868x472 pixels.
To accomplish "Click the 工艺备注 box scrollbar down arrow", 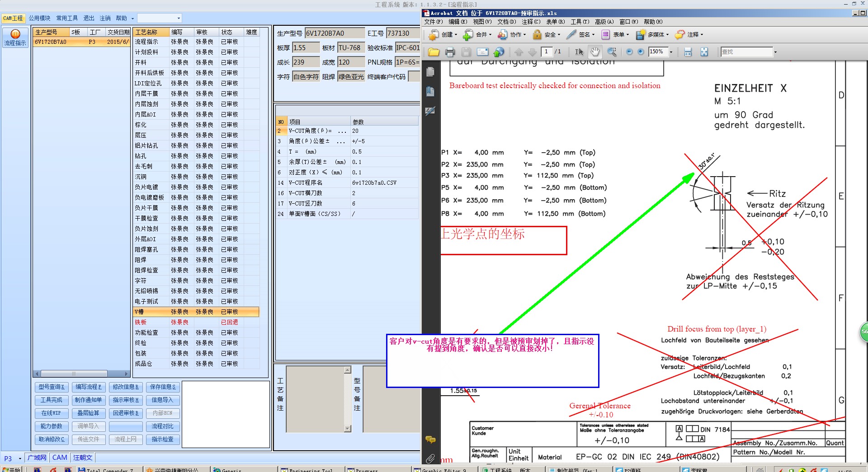I will [347, 428].
